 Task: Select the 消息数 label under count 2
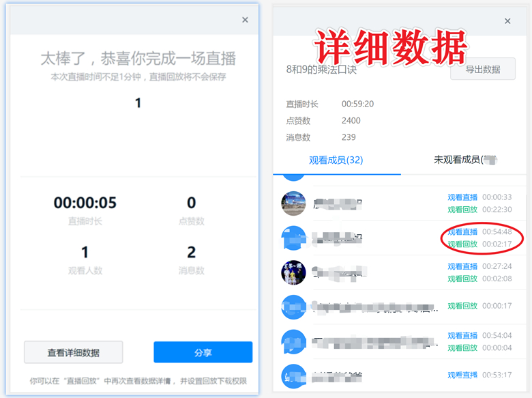coord(192,270)
